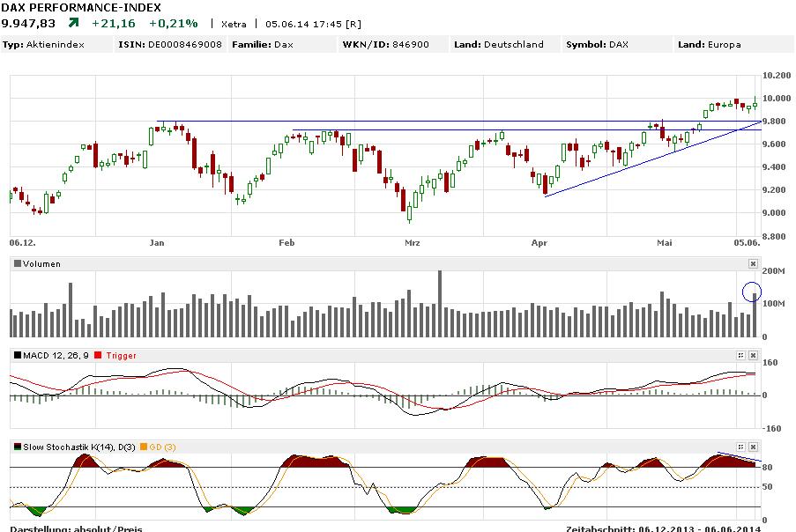
Task: Click the 10.000 price axis label
Action: 777,99
